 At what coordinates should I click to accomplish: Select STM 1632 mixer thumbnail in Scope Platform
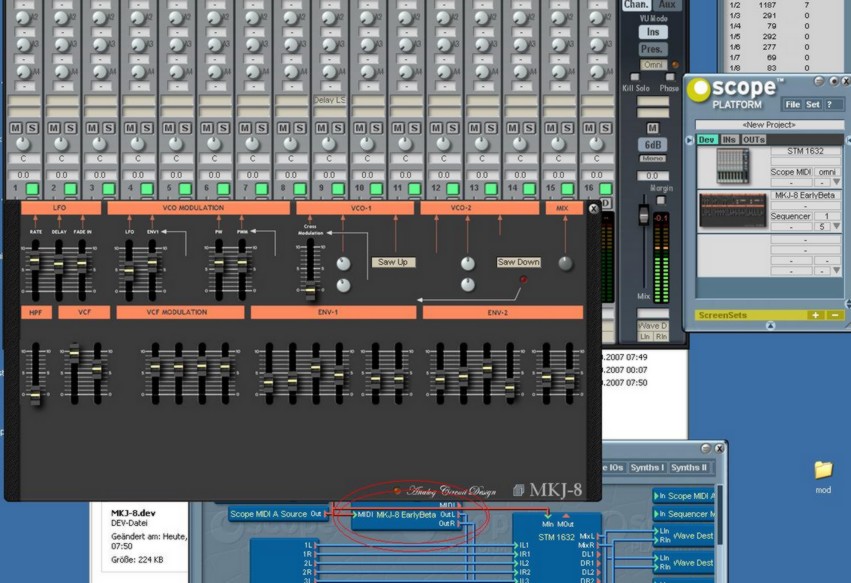click(733, 166)
